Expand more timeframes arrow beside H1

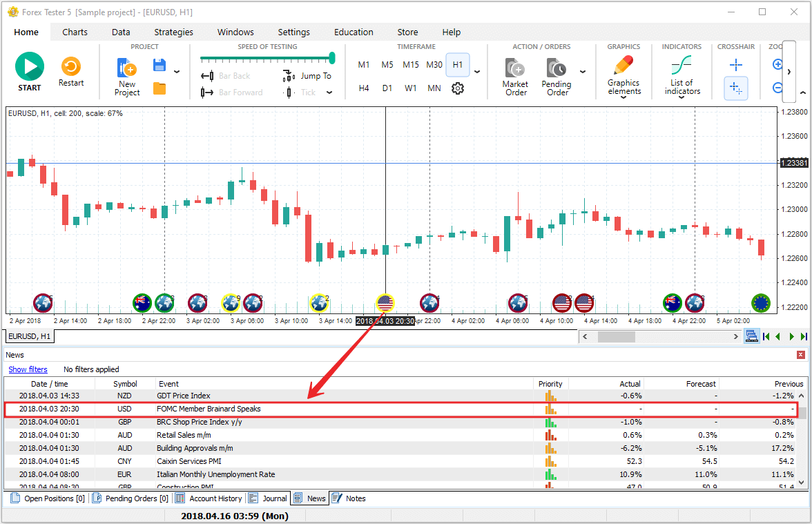pyautogui.click(x=477, y=72)
